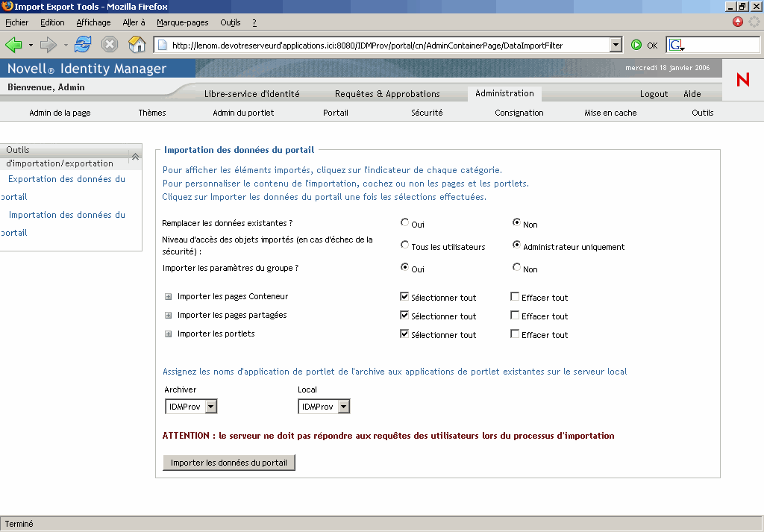Open the URL bar history dropdown
This screenshot has width=764, height=532.
tap(616, 45)
